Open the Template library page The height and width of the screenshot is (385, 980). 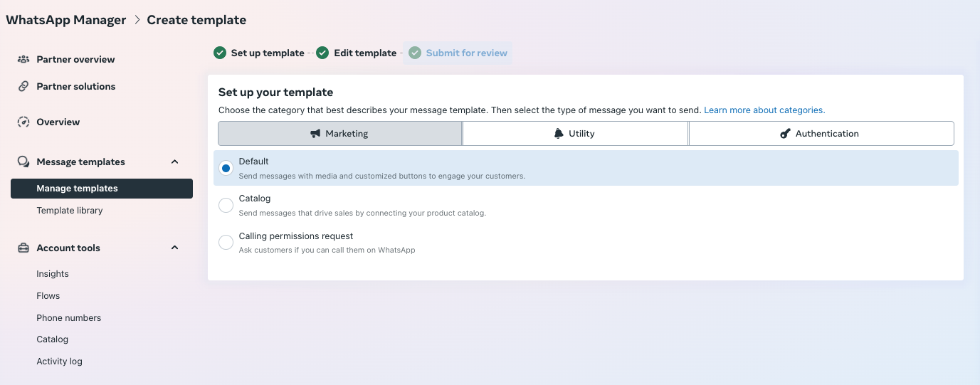coord(70,211)
